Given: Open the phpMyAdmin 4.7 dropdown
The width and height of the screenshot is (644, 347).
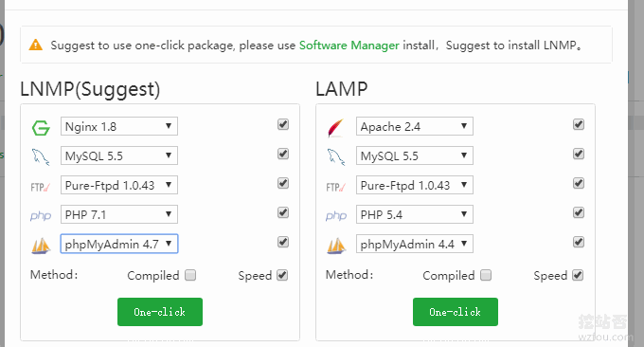Looking at the screenshot, I should coord(119,244).
